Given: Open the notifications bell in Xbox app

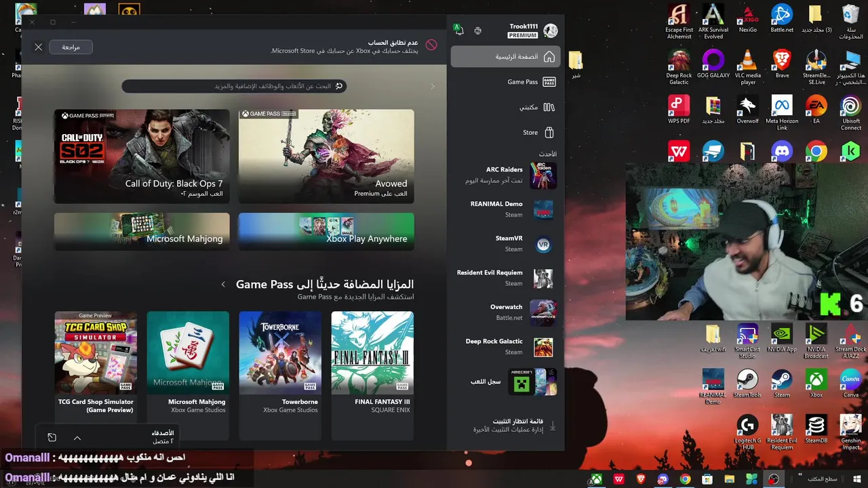Looking at the screenshot, I should (x=459, y=29).
